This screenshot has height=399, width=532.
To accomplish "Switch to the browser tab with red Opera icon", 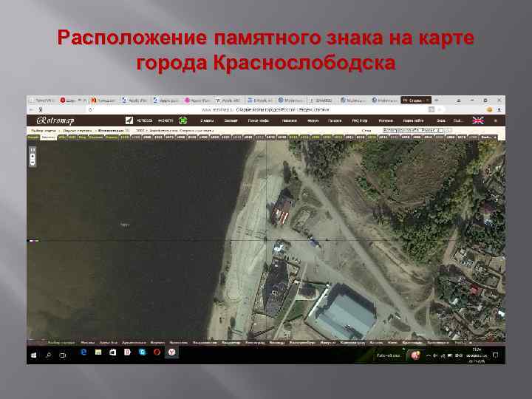I will click(72, 100).
